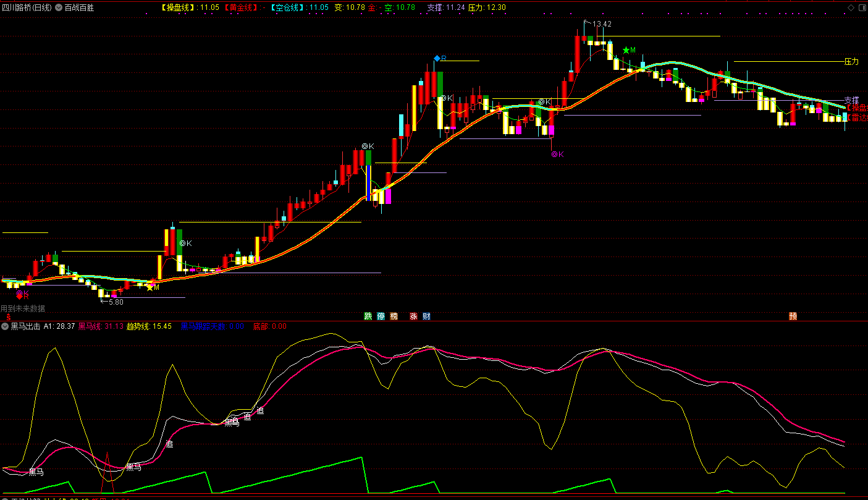Click the 用到未来数据 notice text
The image size is (868, 500).
pyautogui.click(x=23, y=308)
